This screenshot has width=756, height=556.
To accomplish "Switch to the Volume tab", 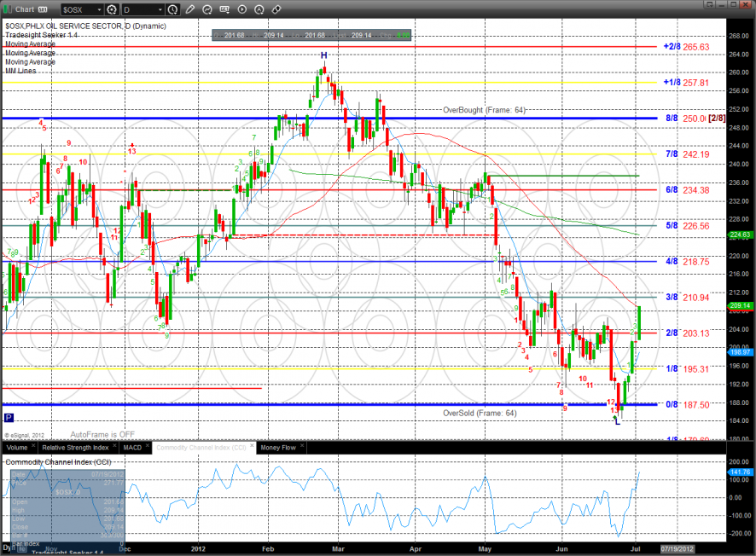I will (17, 448).
